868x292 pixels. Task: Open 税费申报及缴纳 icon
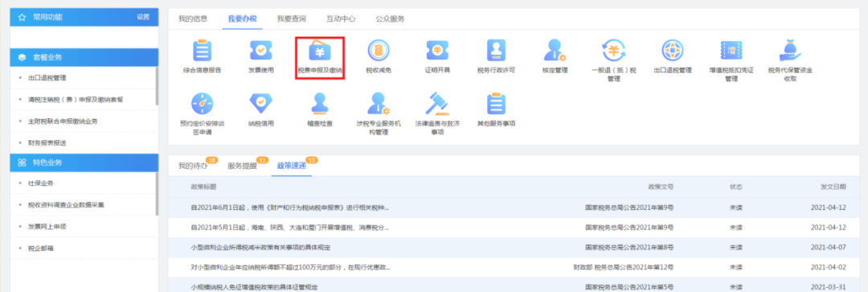pyautogui.click(x=320, y=51)
